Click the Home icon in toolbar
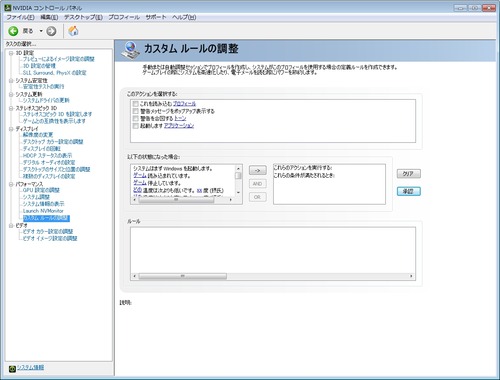This screenshot has height=380, width=500. click(x=73, y=31)
